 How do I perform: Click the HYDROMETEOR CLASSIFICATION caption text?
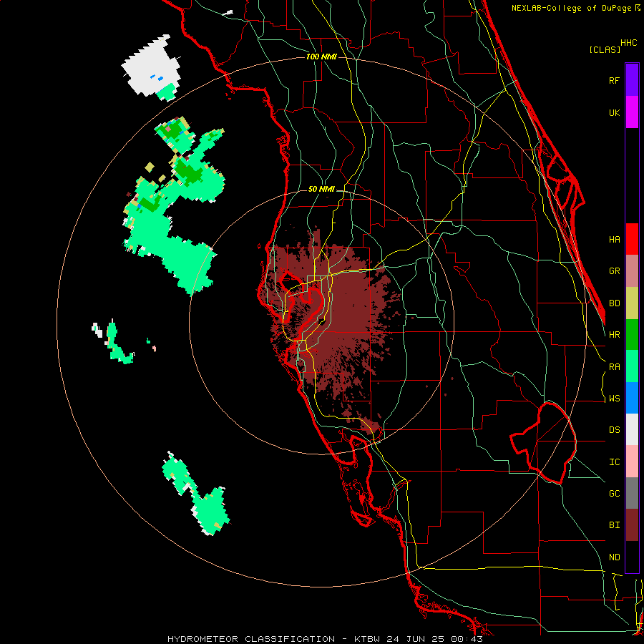tap(251, 639)
